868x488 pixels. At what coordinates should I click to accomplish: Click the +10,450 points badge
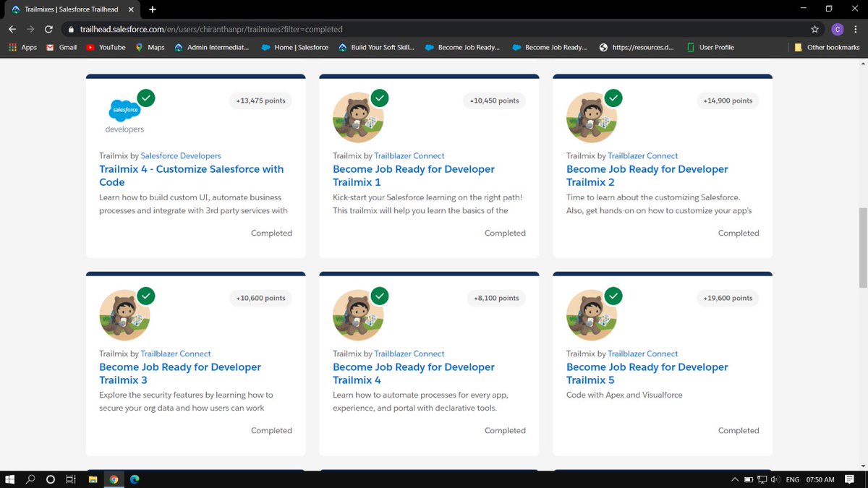pyautogui.click(x=494, y=100)
